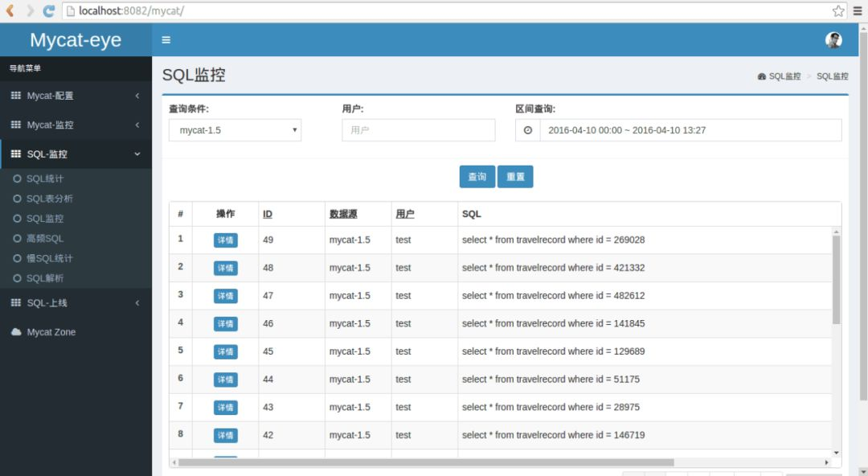Image resolution: width=868 pixels, height=476 pixels.
Task: Click the Mycat-eye logo
Action: 76,40
